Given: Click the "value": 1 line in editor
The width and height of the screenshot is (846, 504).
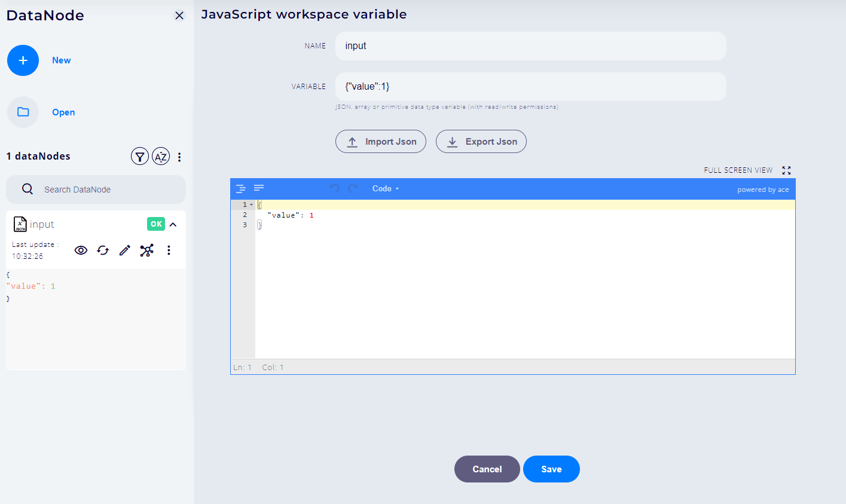Looking at the screenshot, I should tap(291, 215).
